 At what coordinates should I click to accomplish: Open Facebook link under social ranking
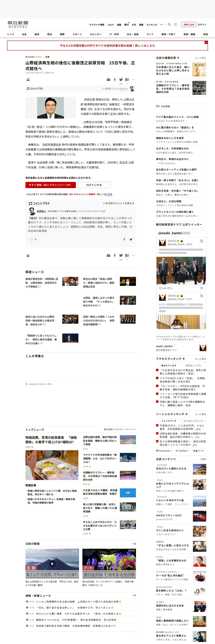164,451
